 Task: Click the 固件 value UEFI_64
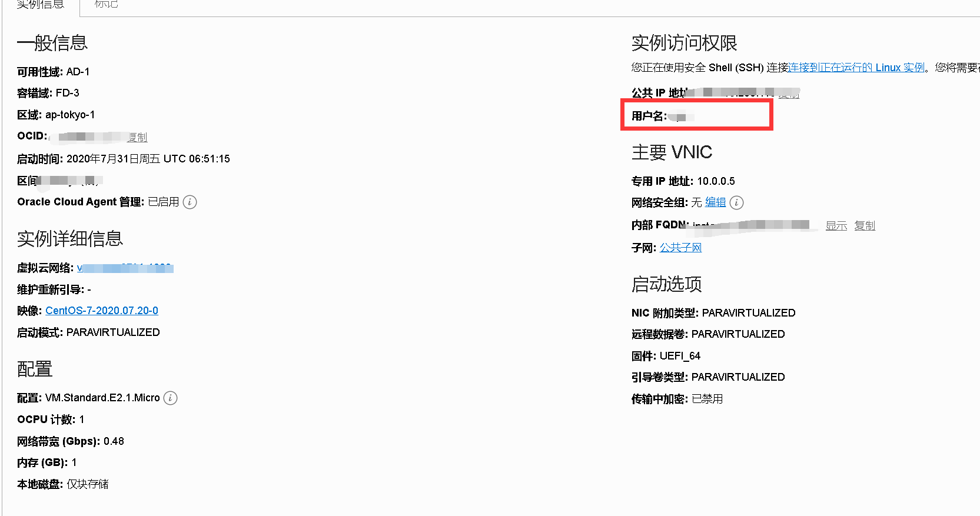(x=680, y=356)
